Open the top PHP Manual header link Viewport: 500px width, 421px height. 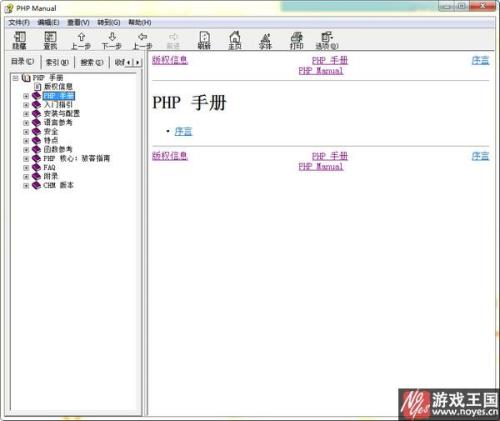pyautogui.click(x=321, y=71)
